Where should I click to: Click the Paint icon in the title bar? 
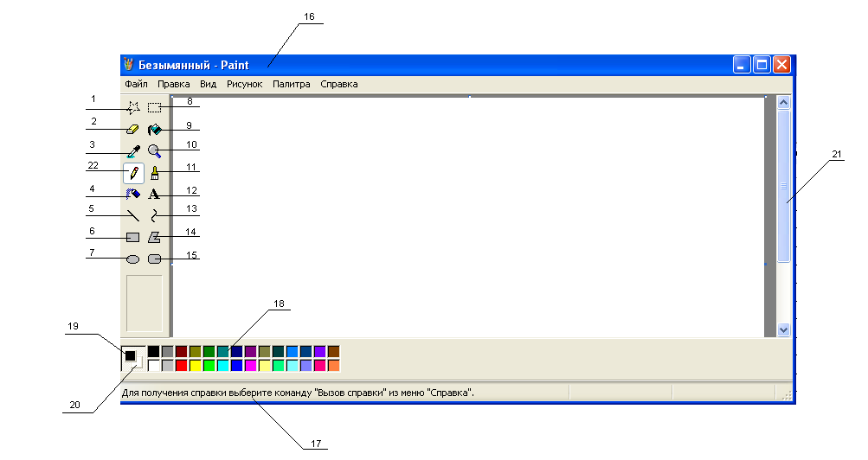pos(128,65)
